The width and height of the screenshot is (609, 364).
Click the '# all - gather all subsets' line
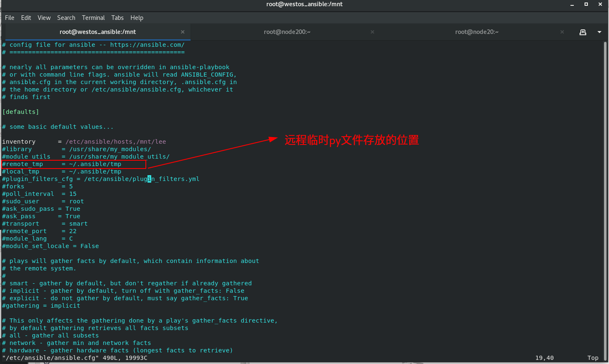click(x=51, y=335)
